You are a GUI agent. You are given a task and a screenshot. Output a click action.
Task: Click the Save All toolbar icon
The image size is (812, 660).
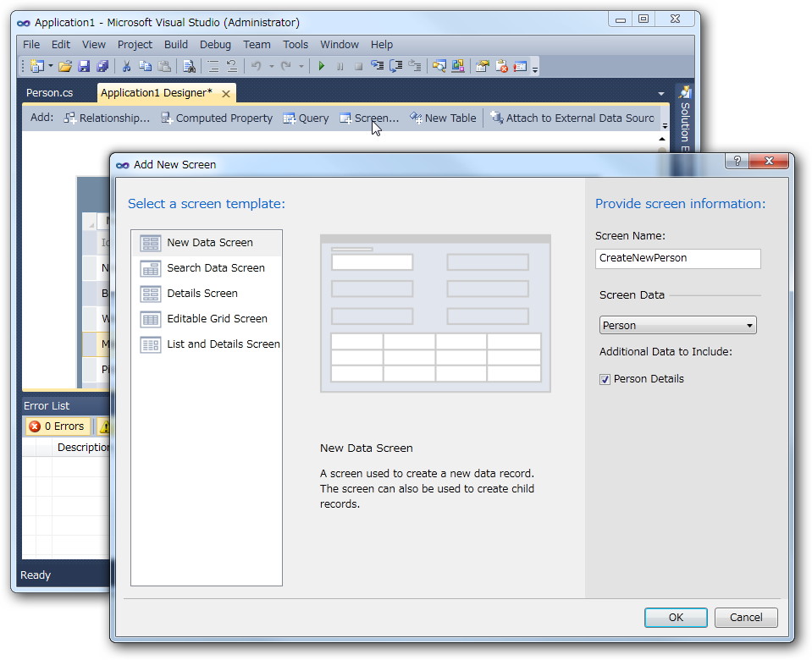[102, 66]
